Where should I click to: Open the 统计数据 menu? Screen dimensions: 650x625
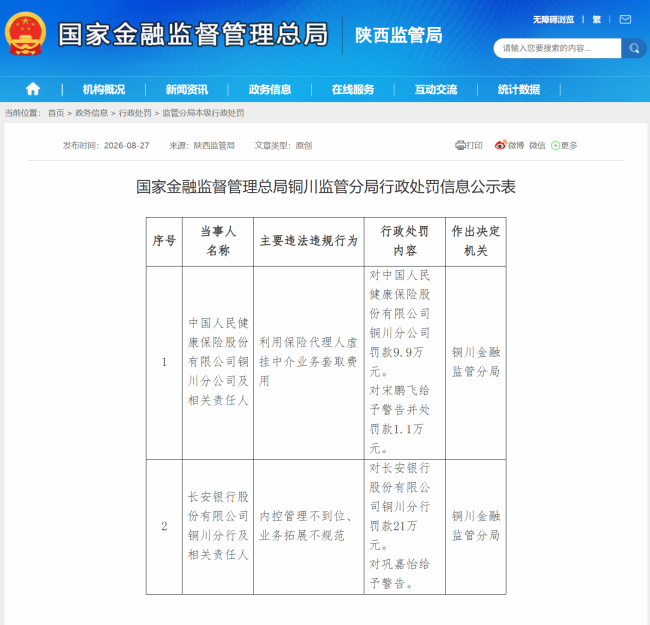pyautogui.click(x=519, y=90)
